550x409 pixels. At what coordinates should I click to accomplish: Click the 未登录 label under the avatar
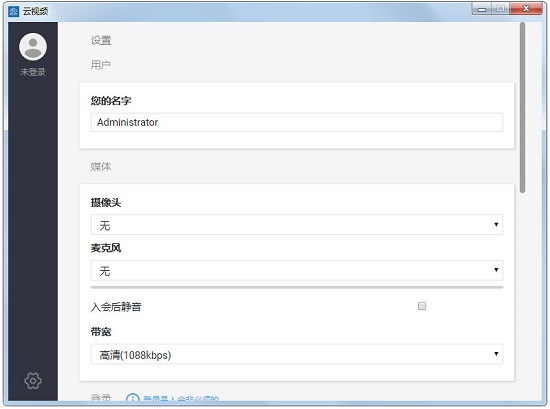coord(33,72)
